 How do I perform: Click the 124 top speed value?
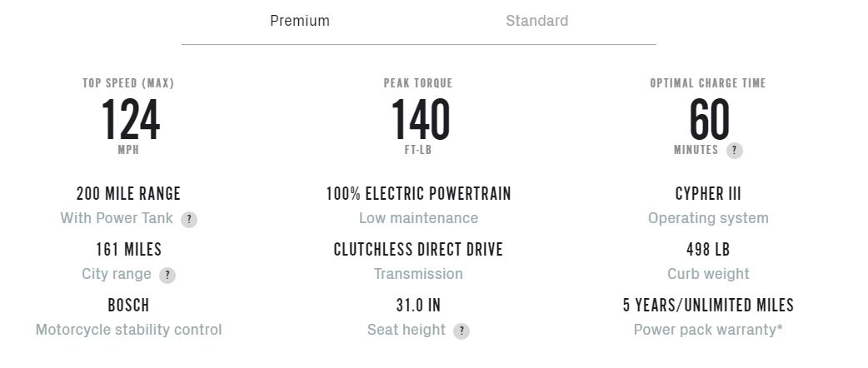click(130, 120)
